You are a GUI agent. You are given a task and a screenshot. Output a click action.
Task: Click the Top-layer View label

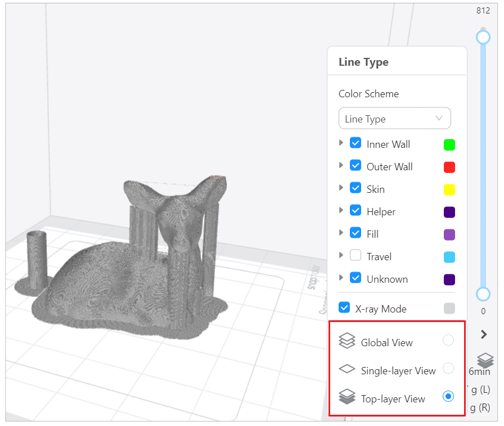point(393,398)
